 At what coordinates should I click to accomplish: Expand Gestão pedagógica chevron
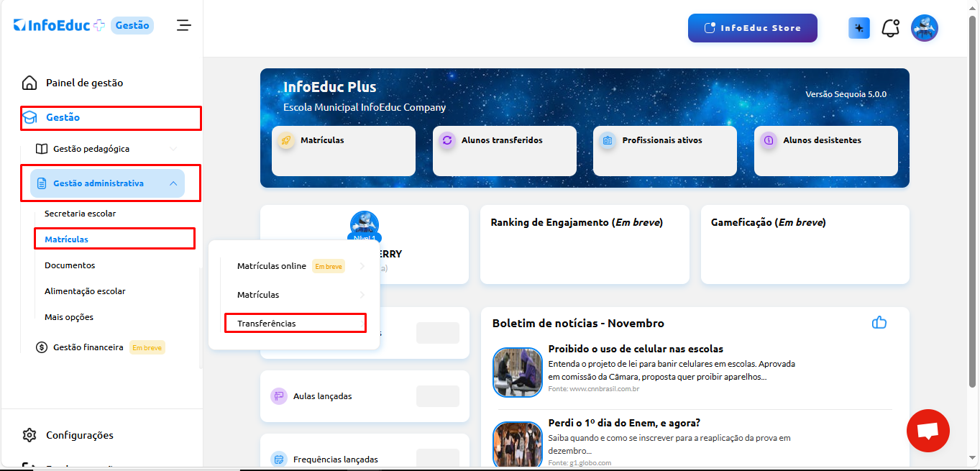click(x=173, y=149)
